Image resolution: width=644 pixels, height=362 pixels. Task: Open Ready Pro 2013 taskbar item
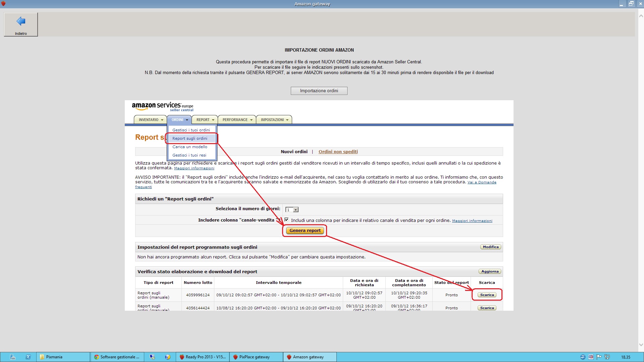click(203, 357)
